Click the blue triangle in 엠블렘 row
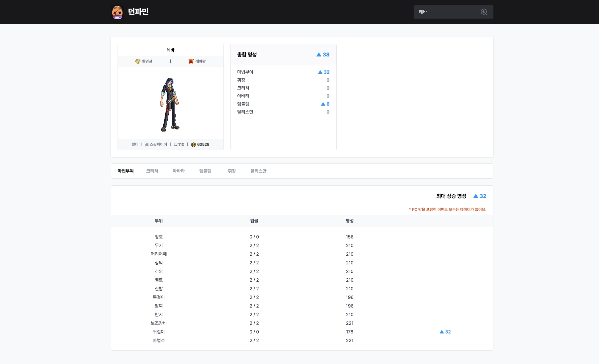 coord(323,104)
